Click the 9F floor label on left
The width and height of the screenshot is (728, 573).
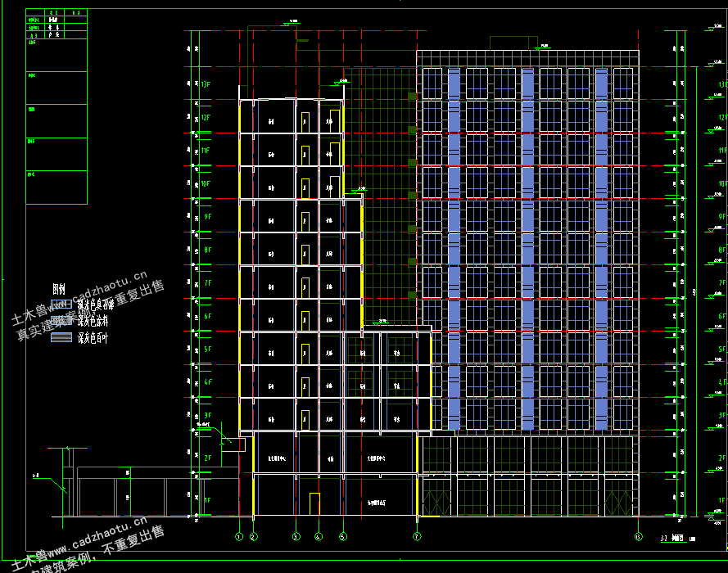tap(207, 217)
